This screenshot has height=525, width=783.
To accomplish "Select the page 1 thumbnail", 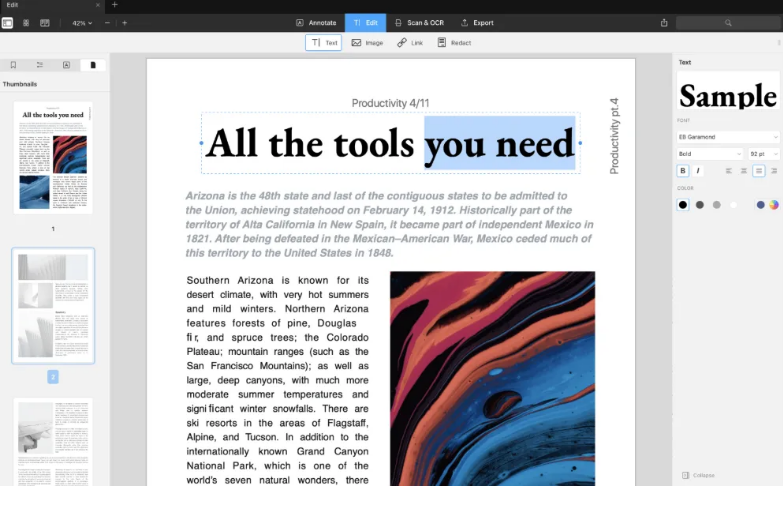I will 53,157.
